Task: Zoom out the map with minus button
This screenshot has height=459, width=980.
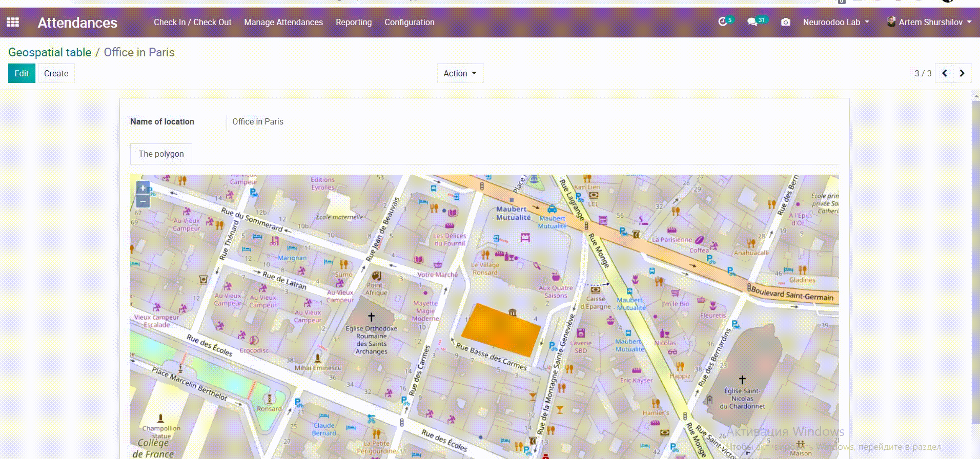Action: 143,201
